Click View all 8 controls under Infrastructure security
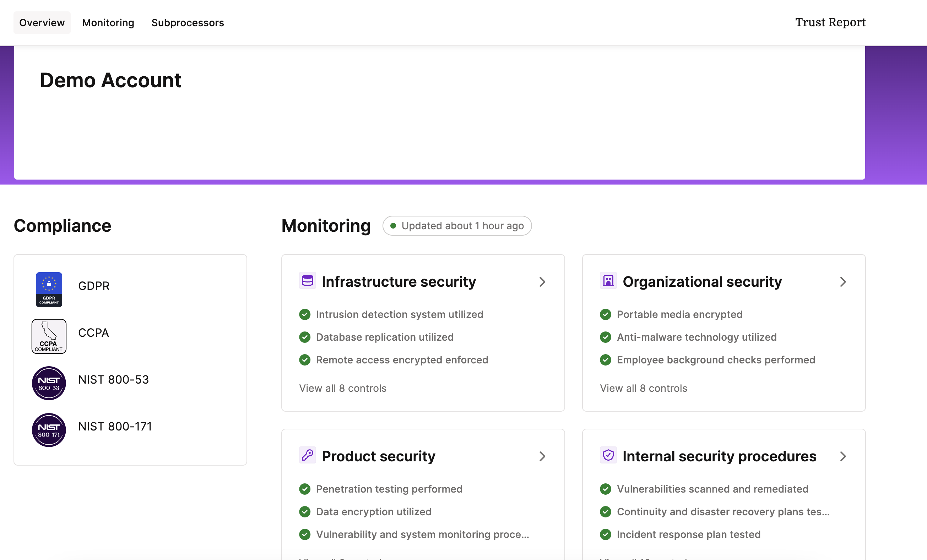This screenshot has height=560, width=927. [343, 388]
